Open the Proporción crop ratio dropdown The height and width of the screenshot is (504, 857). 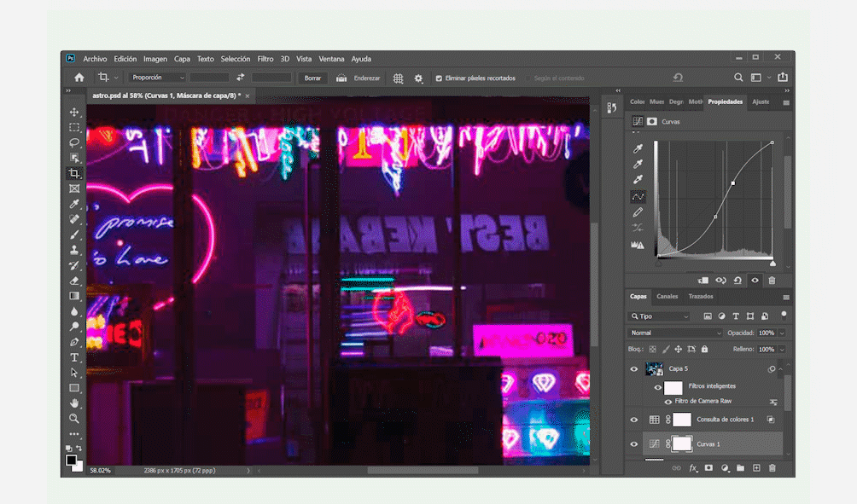(157, 78)
